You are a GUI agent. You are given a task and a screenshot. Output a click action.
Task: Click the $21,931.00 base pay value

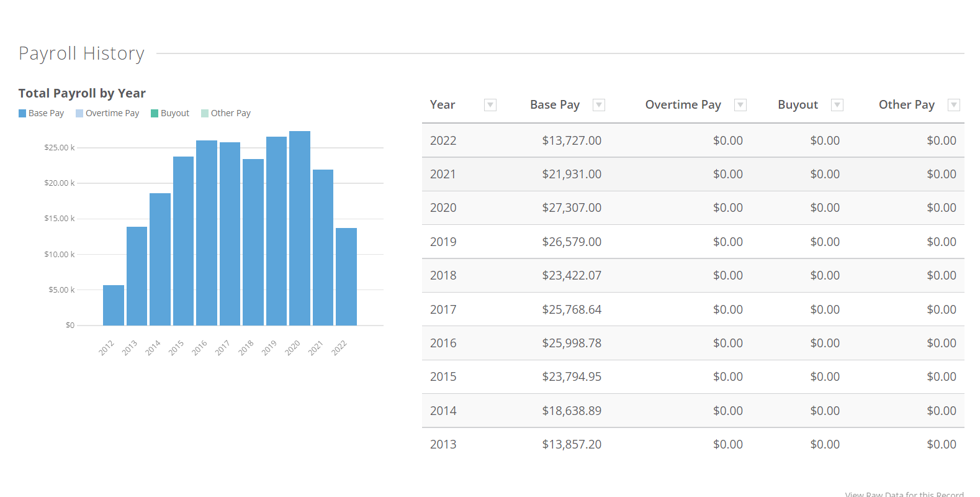[x=572, y=174]
